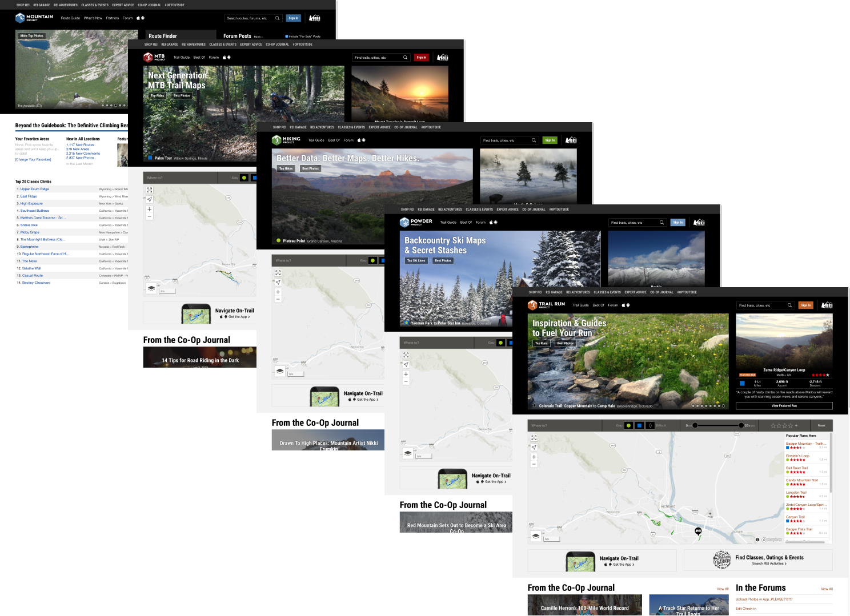
Task: Toggle the blue square difficulty filter in Trail Run
Action: [640, 425]
